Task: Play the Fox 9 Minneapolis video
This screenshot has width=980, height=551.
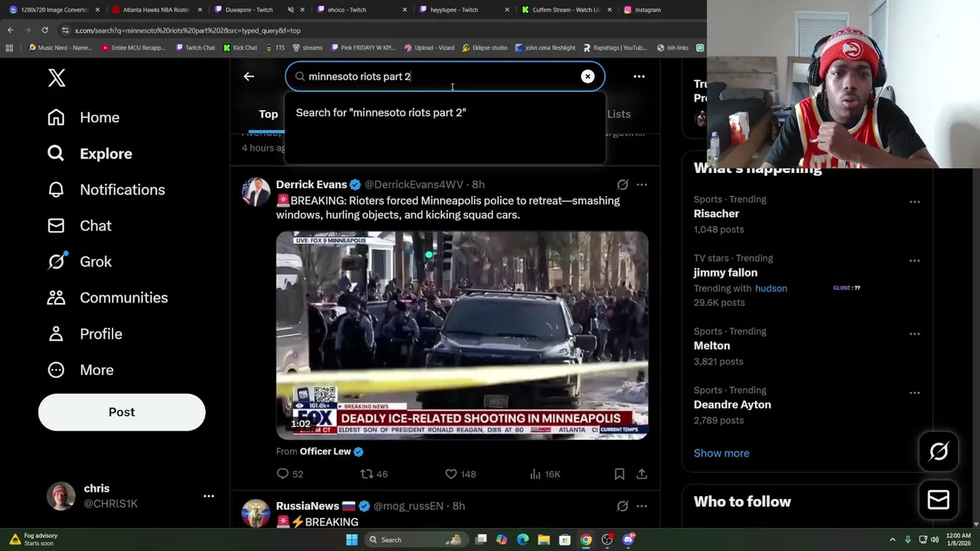Action: pyautogui.click(x=462, y=334)
